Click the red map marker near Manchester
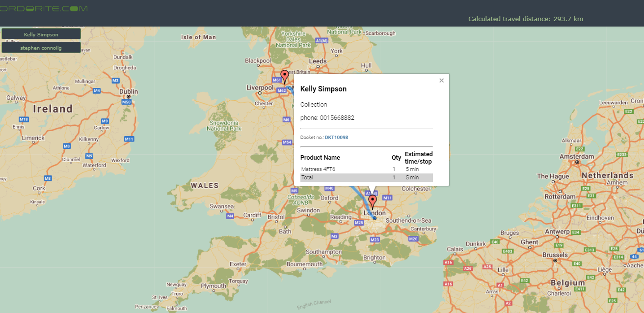The width and height of the screenshot is (644, 313). point(285,77)
